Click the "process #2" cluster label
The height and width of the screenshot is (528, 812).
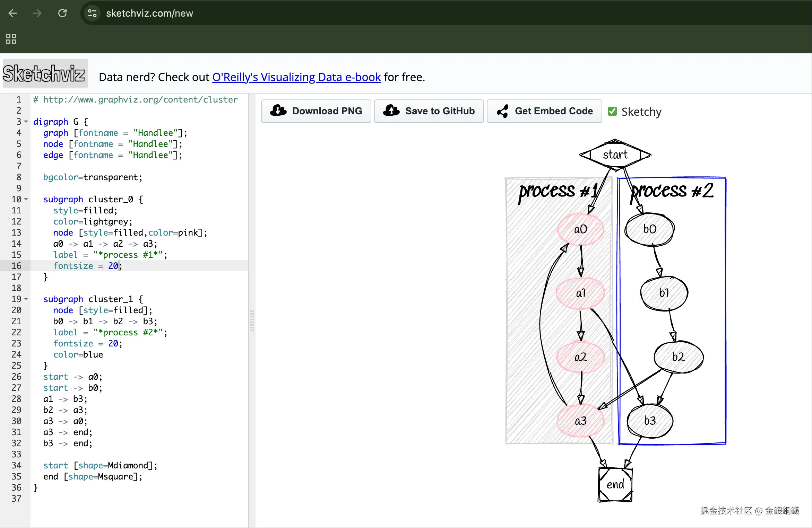tap(672, 192)
